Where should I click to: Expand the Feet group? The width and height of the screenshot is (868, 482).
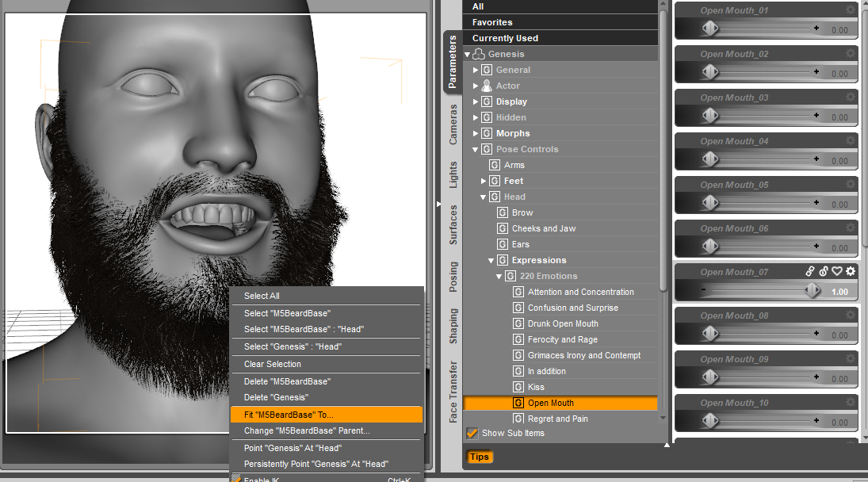tap(484, 181)
